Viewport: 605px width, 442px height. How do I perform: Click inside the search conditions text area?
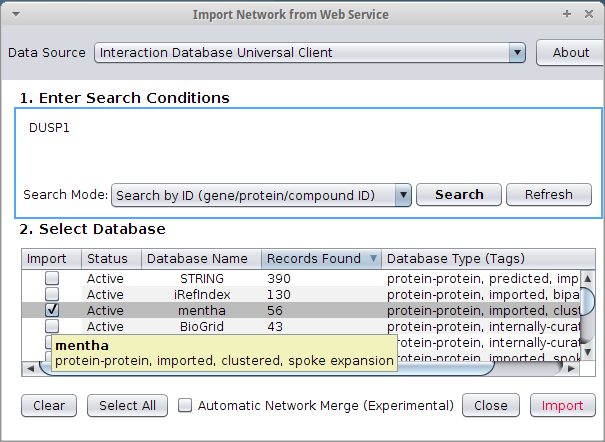[x=309, y=145]
